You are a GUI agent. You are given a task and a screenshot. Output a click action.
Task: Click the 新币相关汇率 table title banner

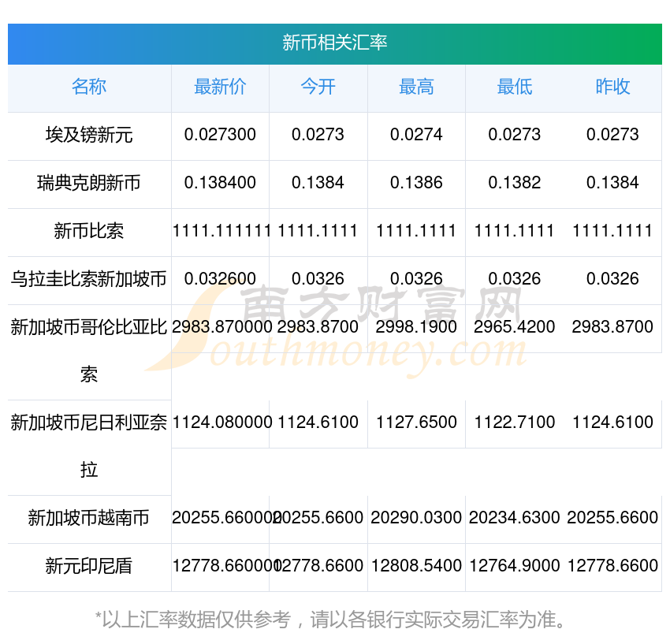pos(334,43)
